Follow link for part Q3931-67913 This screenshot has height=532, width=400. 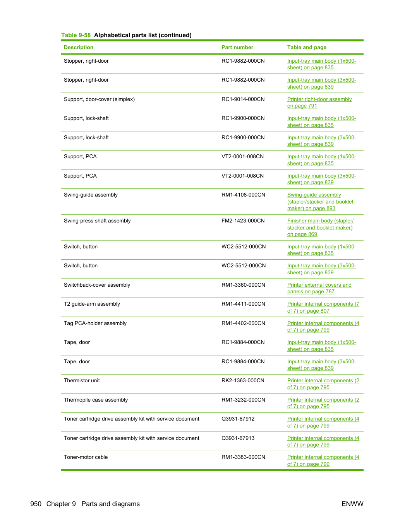pos(323,441)
